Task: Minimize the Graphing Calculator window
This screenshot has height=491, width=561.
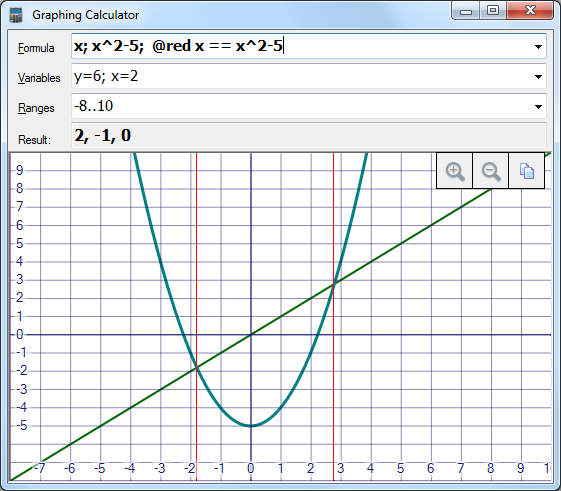Action: (x=466, y=10)
